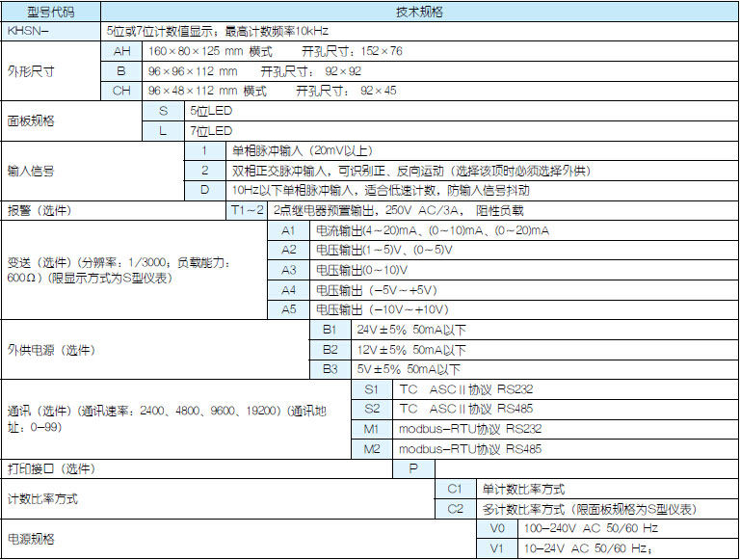Select input signal code 2 cell

(205, 171)
